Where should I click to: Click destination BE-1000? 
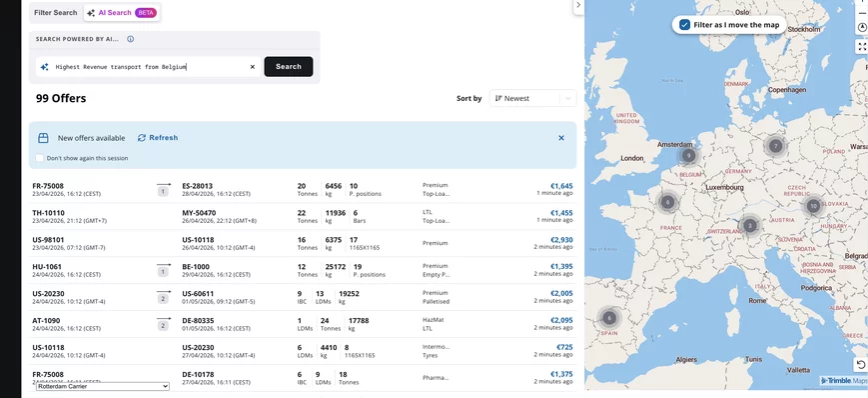196,267
